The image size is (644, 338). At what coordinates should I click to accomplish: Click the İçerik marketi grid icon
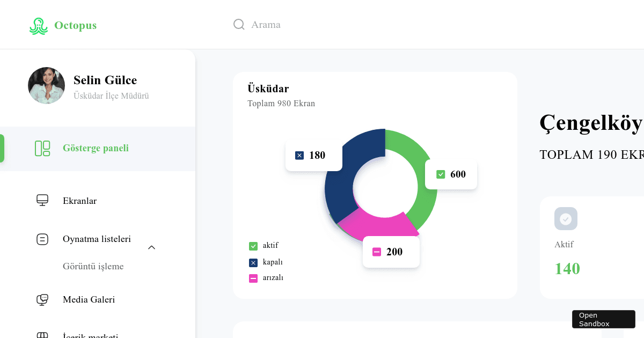tap(42, 335)
